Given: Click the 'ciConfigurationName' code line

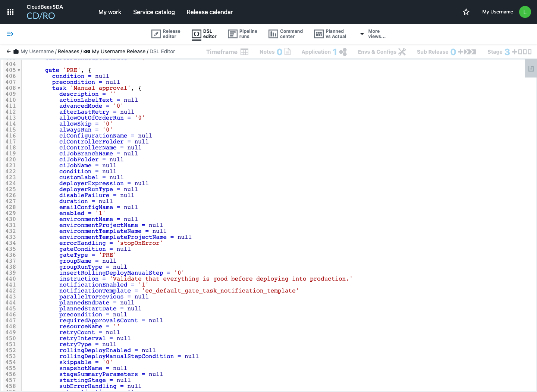Looking at the screenshot, I should click(106, 136).
